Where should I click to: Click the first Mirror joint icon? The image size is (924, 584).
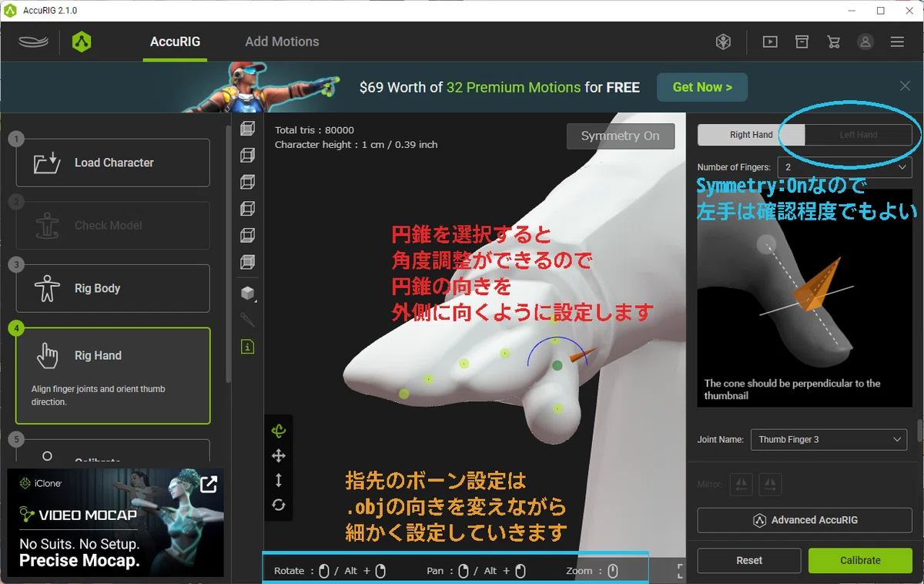[742, 484]
